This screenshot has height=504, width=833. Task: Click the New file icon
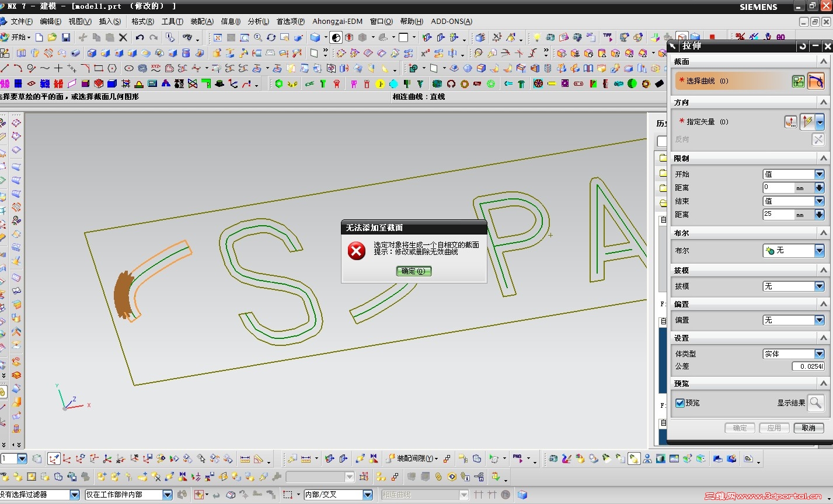[39, 37]
